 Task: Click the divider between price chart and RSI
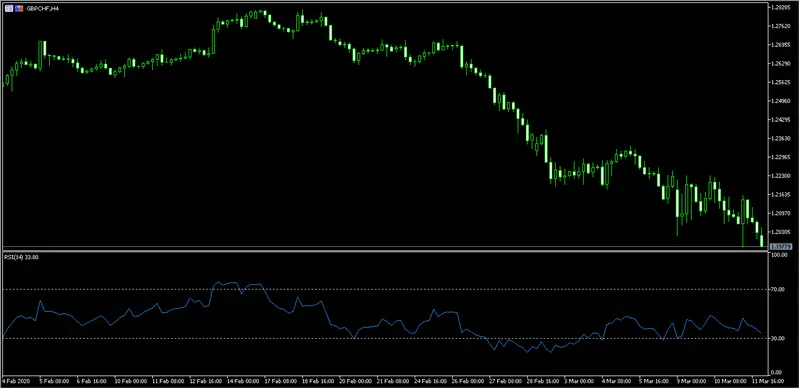click(x=385, y=250)
